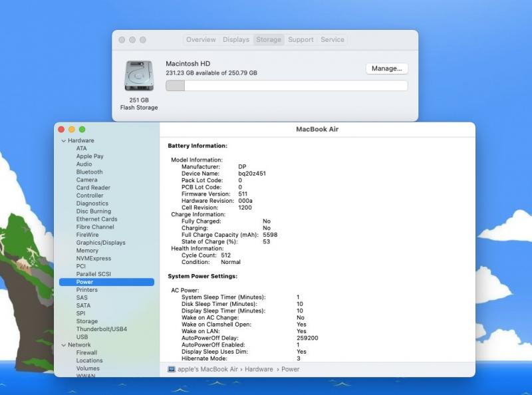Viewport: 532px width, 395px height.
Task: Click Hardware in the path bar
Action: coord(259,369)
